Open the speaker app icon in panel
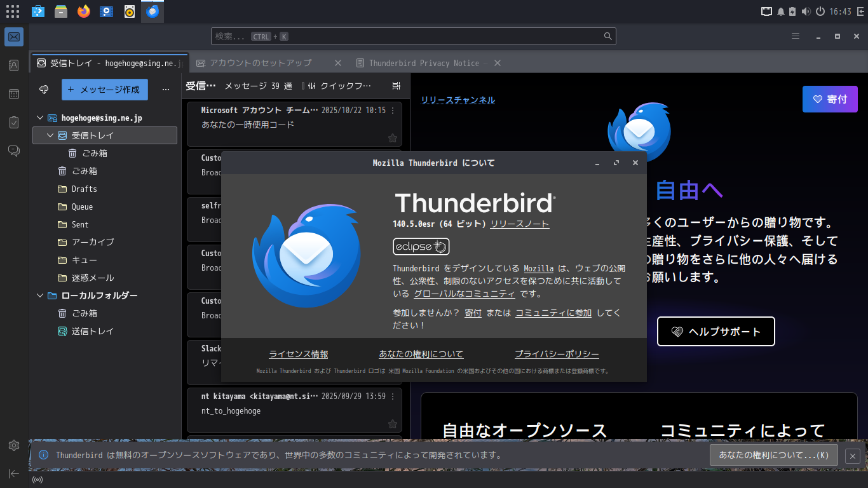 click(x=129, y=11)
